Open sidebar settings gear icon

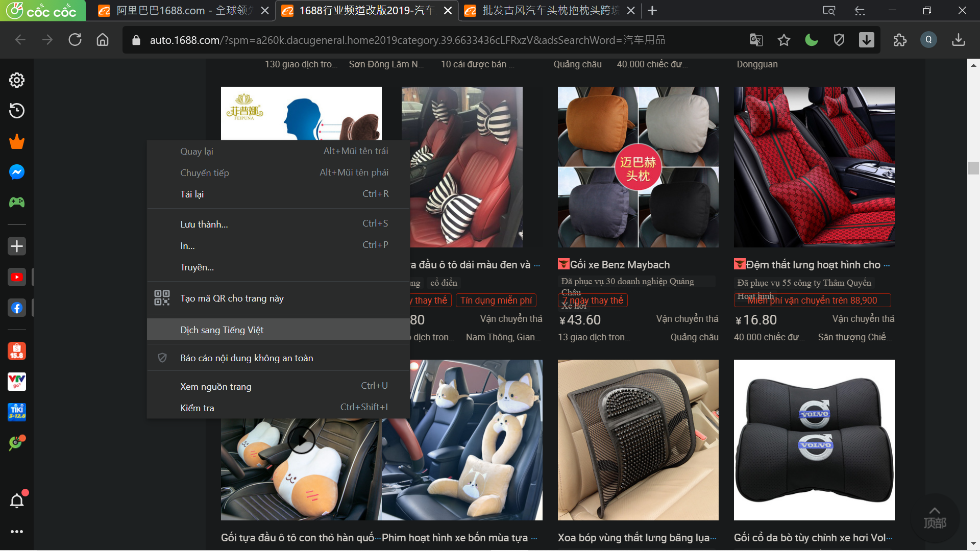point(17,80)
